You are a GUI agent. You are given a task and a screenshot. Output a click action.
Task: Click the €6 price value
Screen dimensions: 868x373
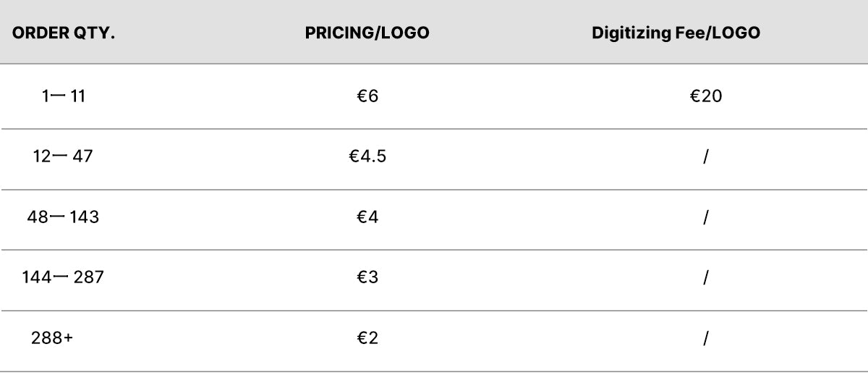[x=367, y=96]
